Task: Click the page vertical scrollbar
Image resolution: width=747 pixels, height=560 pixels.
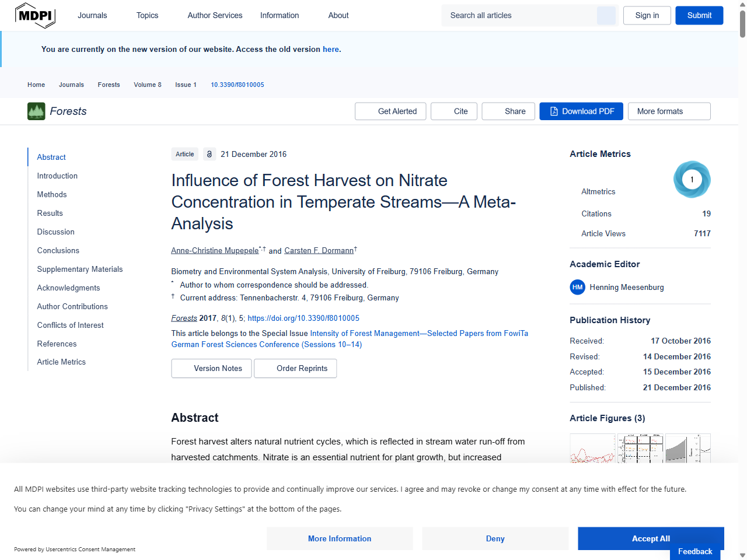Action: pos(742,23)
